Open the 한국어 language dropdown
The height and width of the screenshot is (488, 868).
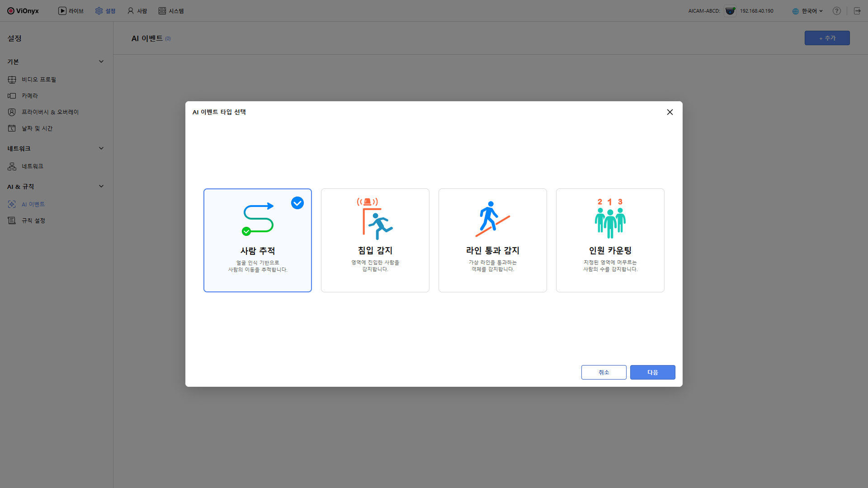(808, 11)
